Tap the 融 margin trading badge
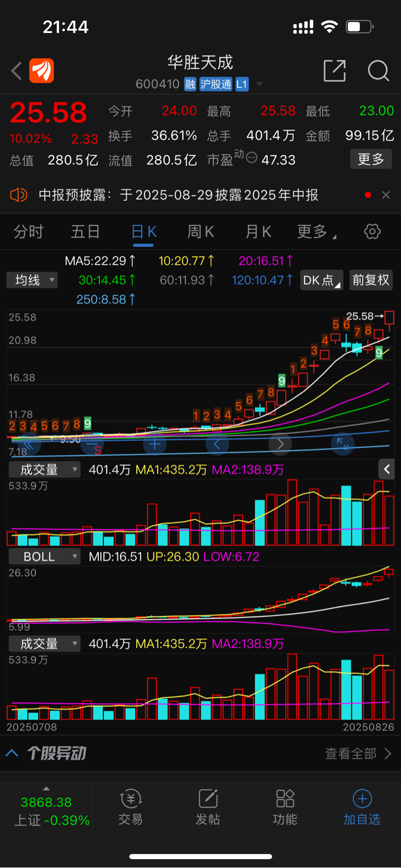 (x=190, y=84)
